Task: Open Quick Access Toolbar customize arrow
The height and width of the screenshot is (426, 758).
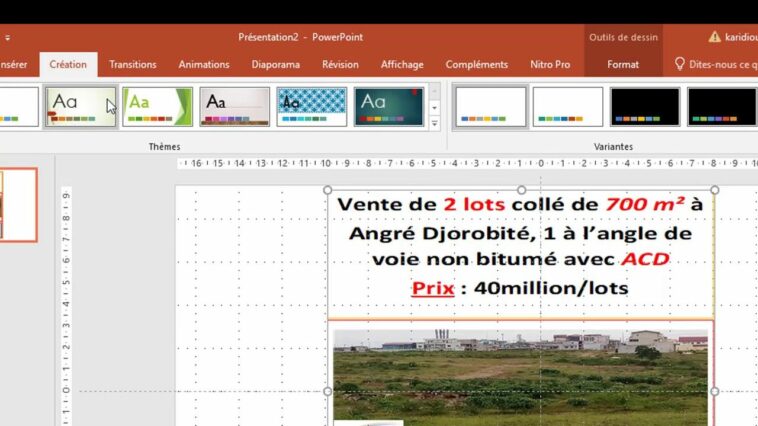Action: [x=7, y=37]
